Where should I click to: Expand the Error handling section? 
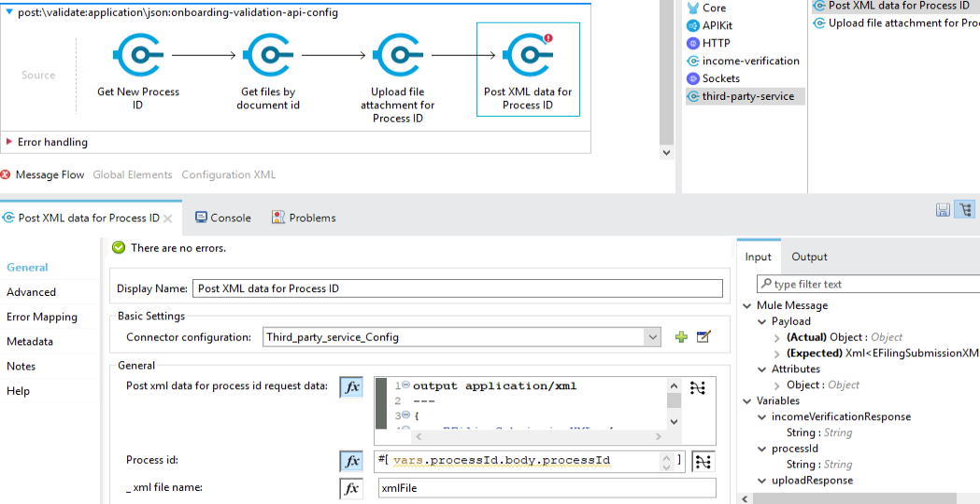pos(9,143)
